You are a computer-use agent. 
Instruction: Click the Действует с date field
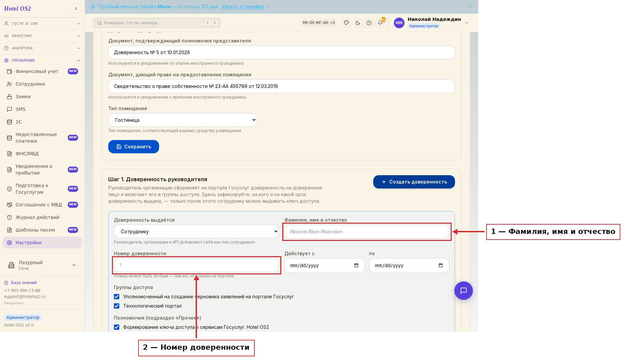pos(324,265)
